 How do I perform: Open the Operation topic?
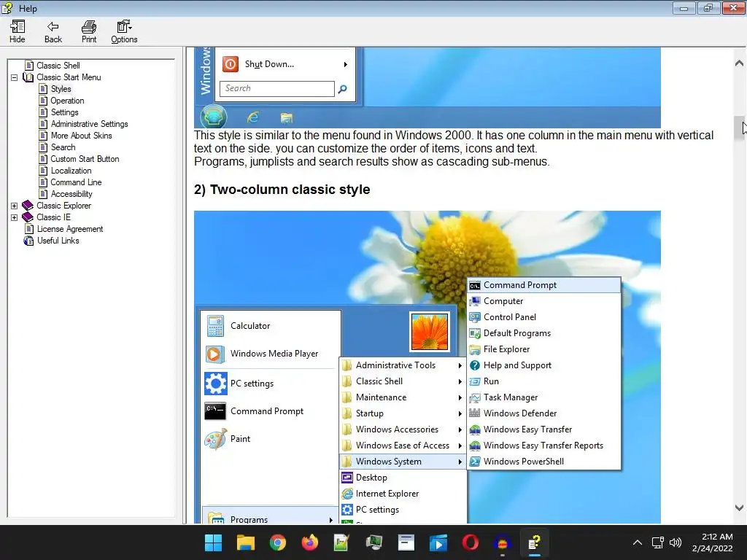(67, 101)
